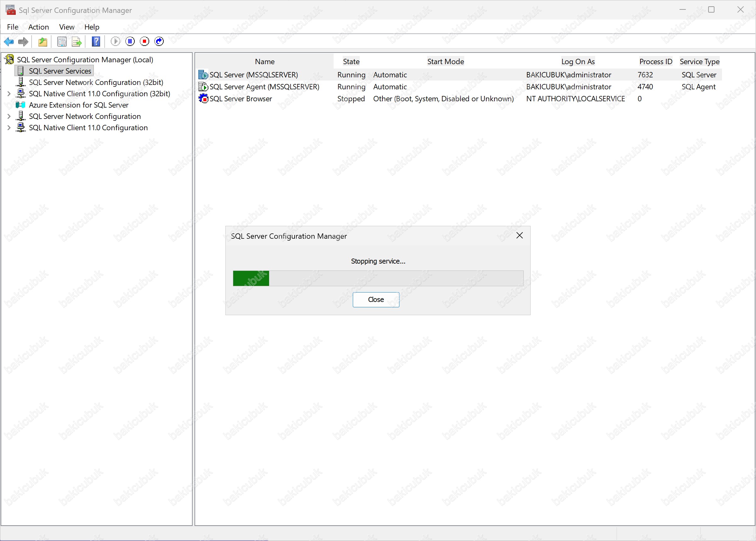756x541 pixels.
Task: Click the Export List toolbar icon
Action: 77,41
